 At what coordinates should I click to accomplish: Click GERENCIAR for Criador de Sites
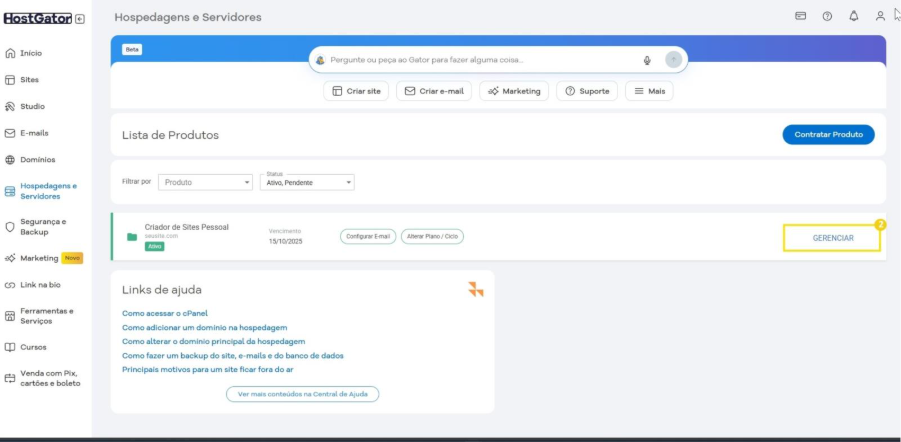[x=832, y=238]
